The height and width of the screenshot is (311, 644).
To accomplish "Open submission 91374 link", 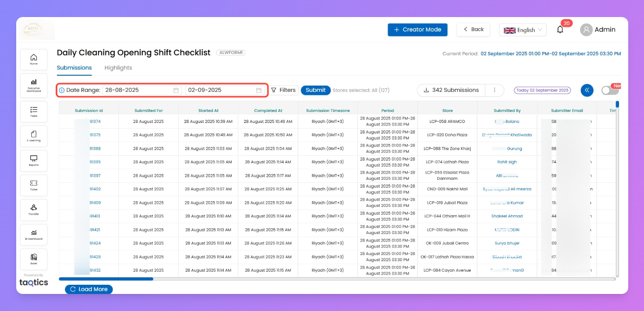I will [95, 122].
